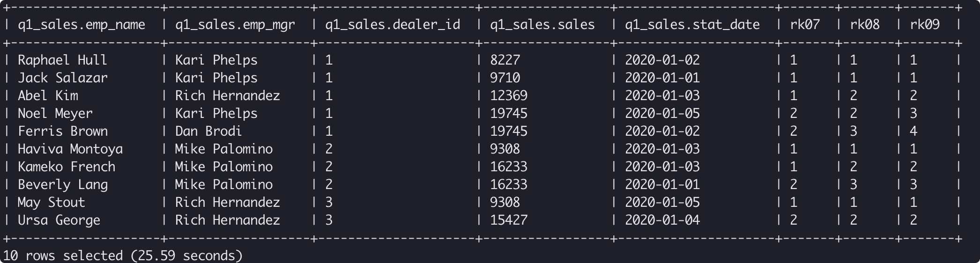This screenshot has height=263, width=980.
Task: Click the Abel Kim employee cell
Action: (48, 96)
